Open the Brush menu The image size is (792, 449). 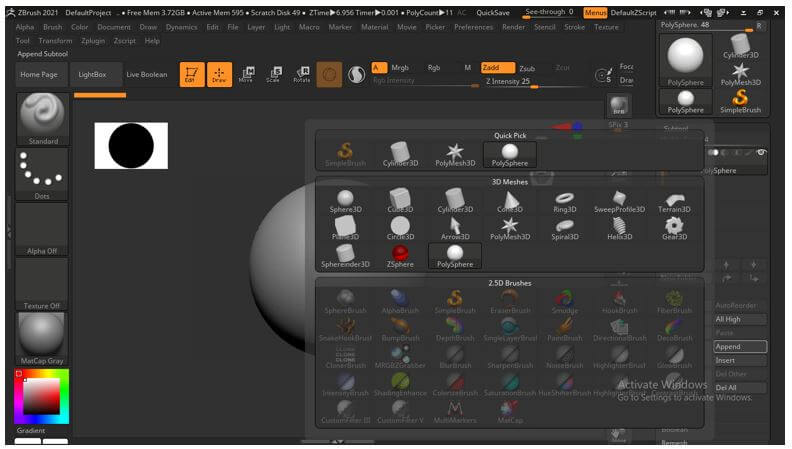[53, 27]
